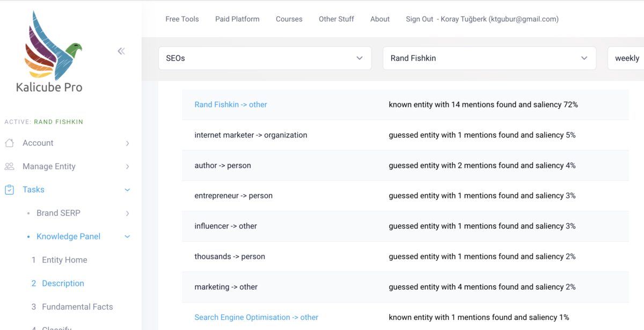
Task: Click known entity text with saliency 1%
Action: click(479, 318)
